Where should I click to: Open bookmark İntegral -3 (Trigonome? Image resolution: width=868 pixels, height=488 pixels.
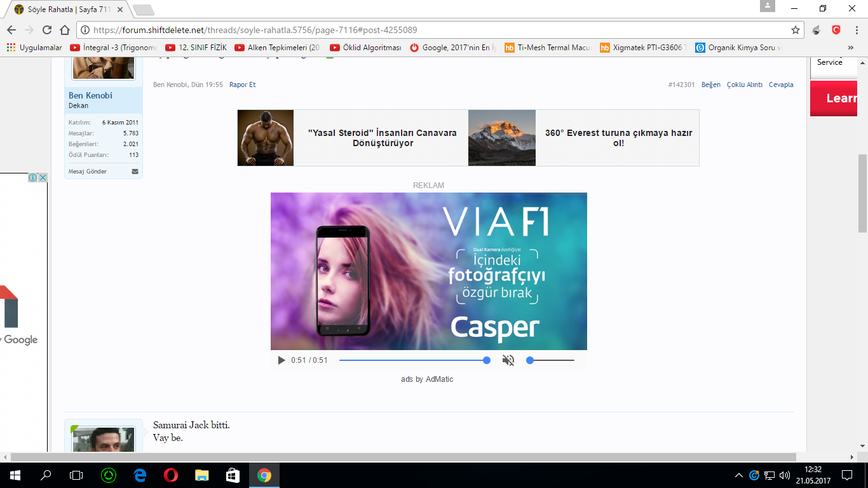click(x=114, y=48)
